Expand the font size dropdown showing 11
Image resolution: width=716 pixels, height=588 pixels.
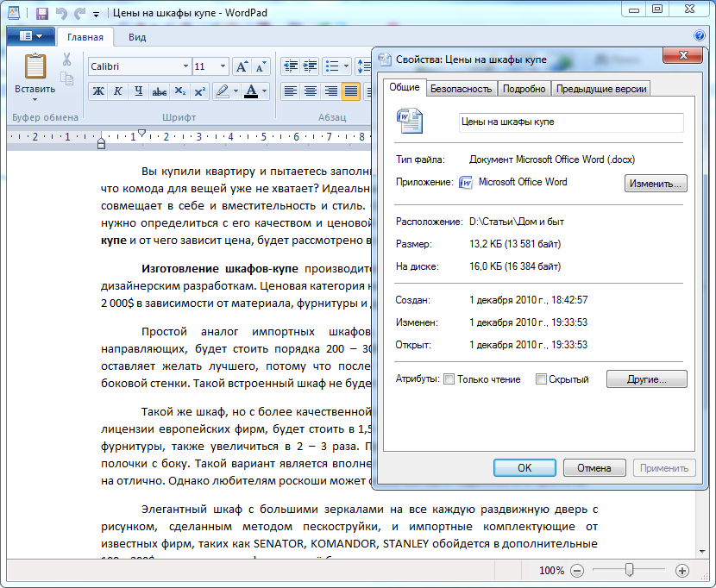click(223, 66)
